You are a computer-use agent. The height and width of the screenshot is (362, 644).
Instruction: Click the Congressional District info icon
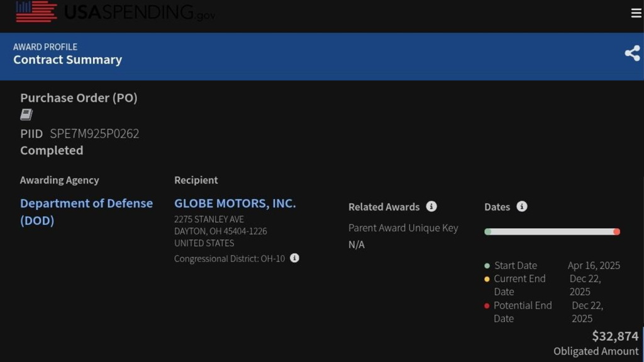294,258
